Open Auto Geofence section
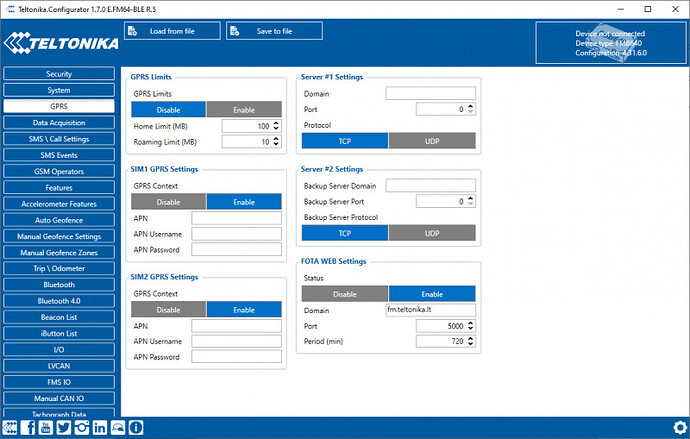 coord(59,220)
